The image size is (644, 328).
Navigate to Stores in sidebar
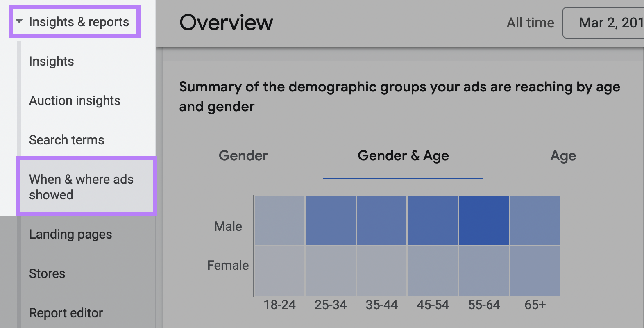pyautogui.click(x=47, y=273)
